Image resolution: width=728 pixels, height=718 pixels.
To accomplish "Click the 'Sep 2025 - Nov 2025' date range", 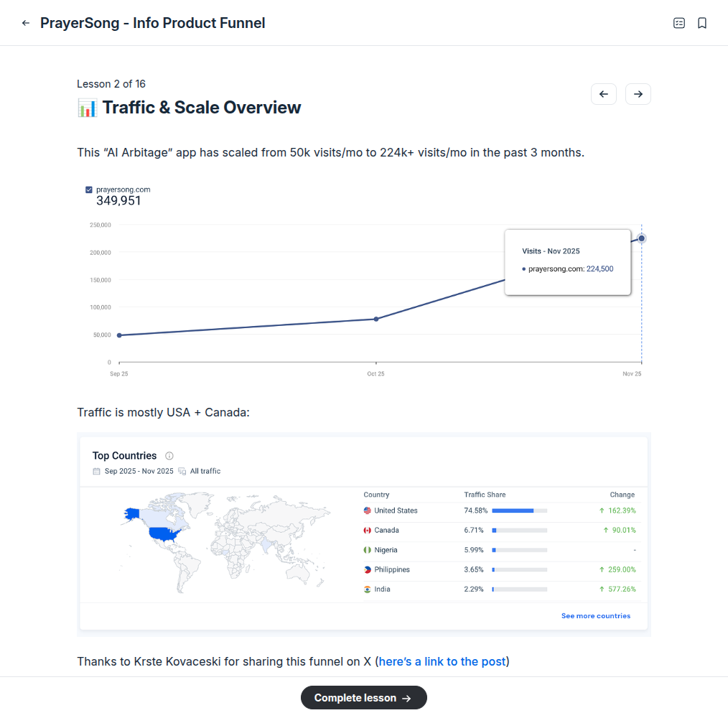I will 139,471.
